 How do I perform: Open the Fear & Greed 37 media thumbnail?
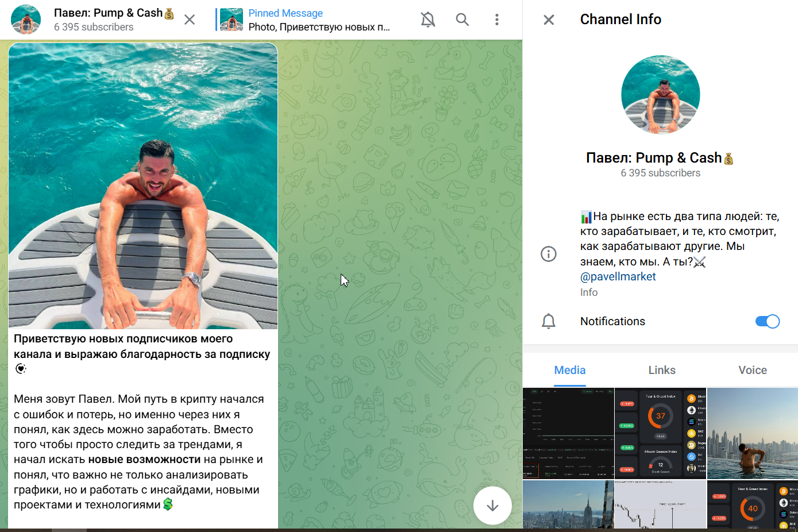click(661, 433)
